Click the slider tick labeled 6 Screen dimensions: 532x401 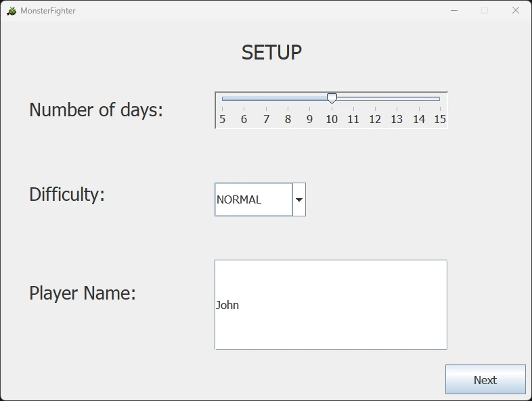244,119
